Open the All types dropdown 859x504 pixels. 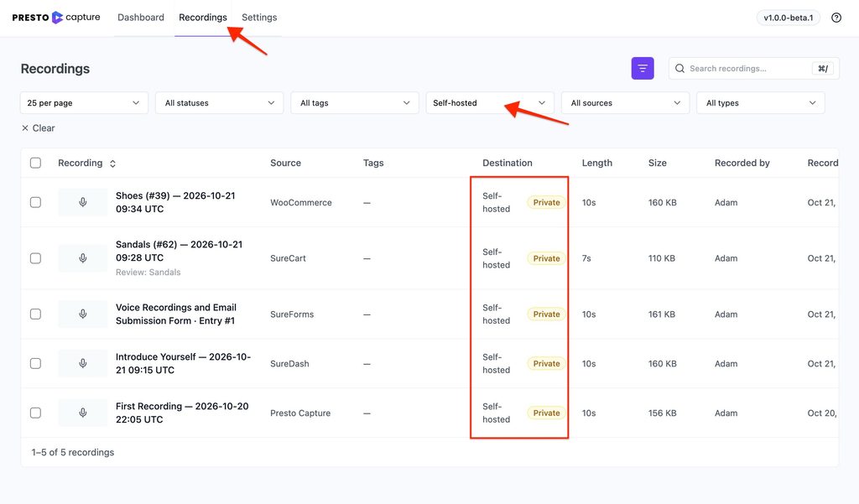click(x=760, y=103)
